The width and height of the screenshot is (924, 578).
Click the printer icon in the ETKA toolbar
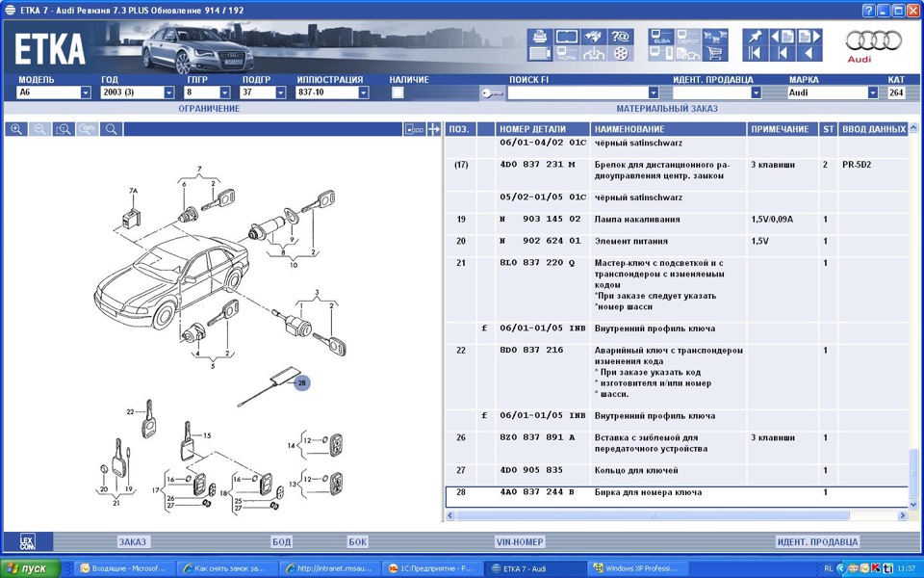[x=540, y=37]
